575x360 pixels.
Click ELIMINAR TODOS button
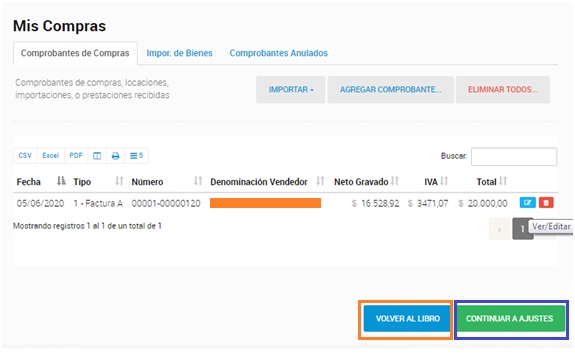[503, 89]
